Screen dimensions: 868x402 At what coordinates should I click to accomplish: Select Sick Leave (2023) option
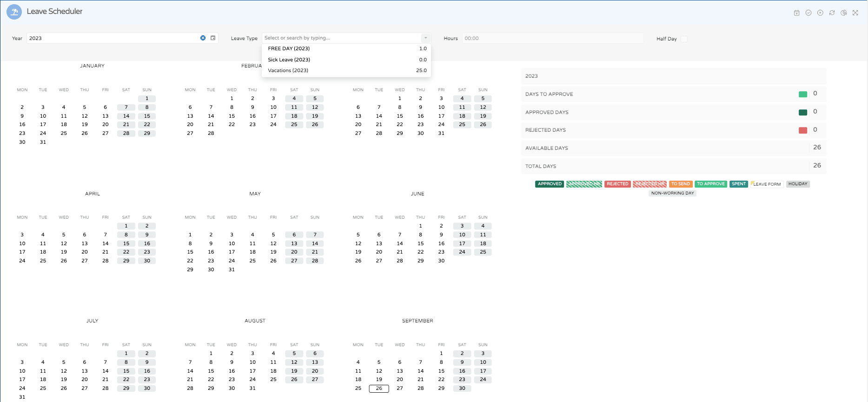point(346,60)
